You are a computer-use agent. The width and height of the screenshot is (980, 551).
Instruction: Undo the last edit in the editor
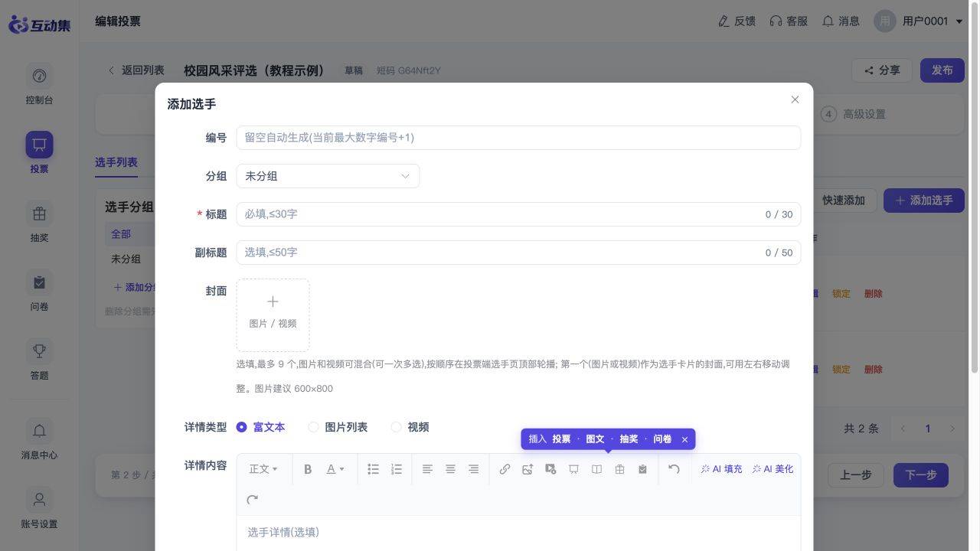674,469
